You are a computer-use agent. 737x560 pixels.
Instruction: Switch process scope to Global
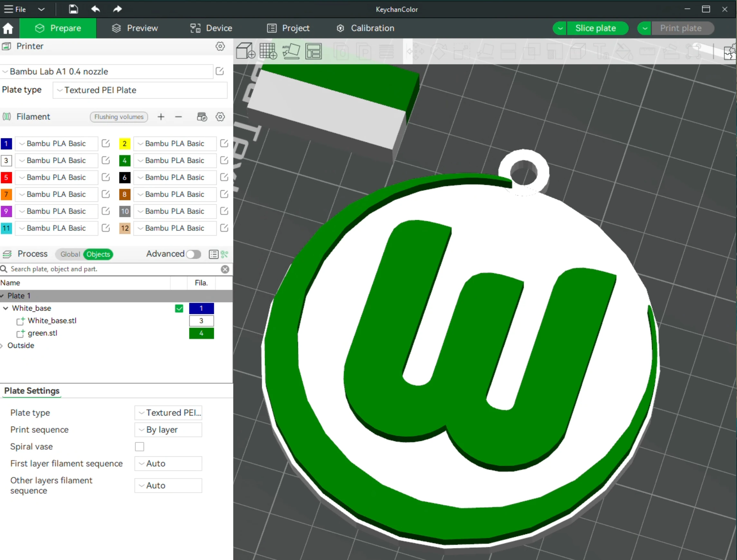[x=70, y=254]
